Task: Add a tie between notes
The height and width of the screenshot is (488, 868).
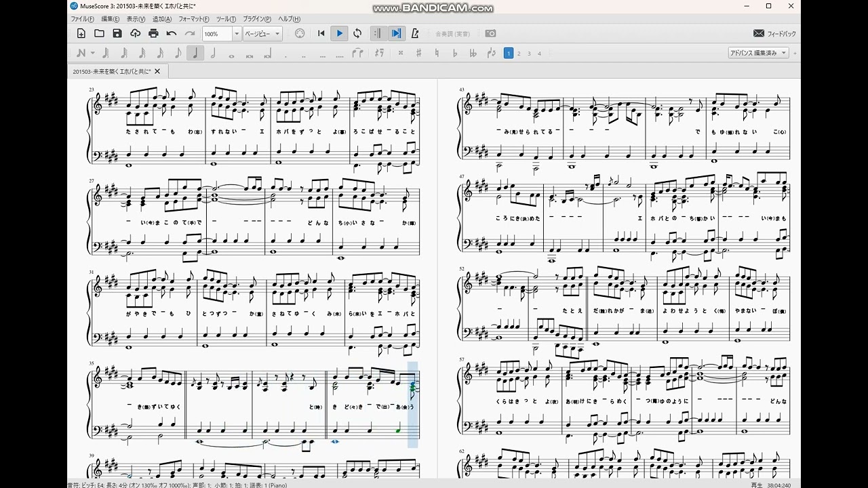Action: pyautogui.click(x=357, y=53)
